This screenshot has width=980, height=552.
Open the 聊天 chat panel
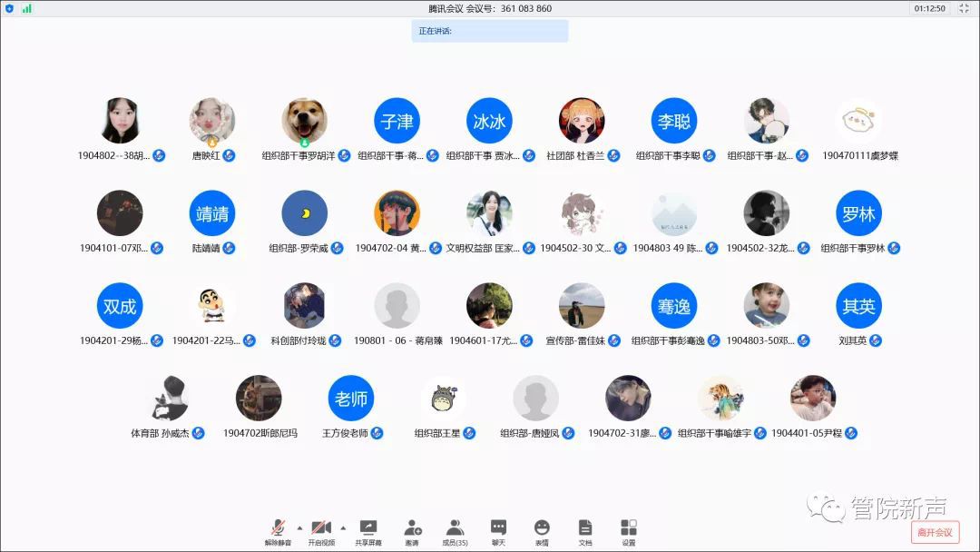point(498,530)
